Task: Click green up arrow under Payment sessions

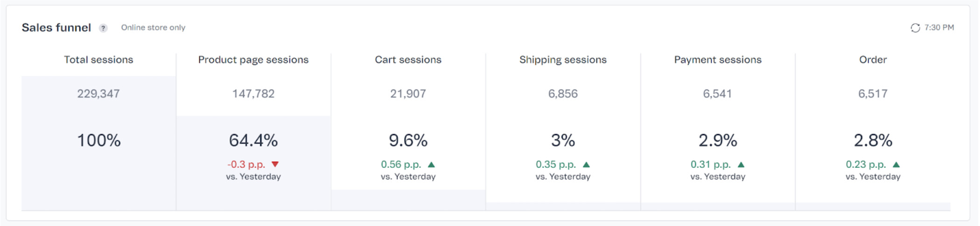Action: point(741,164)
